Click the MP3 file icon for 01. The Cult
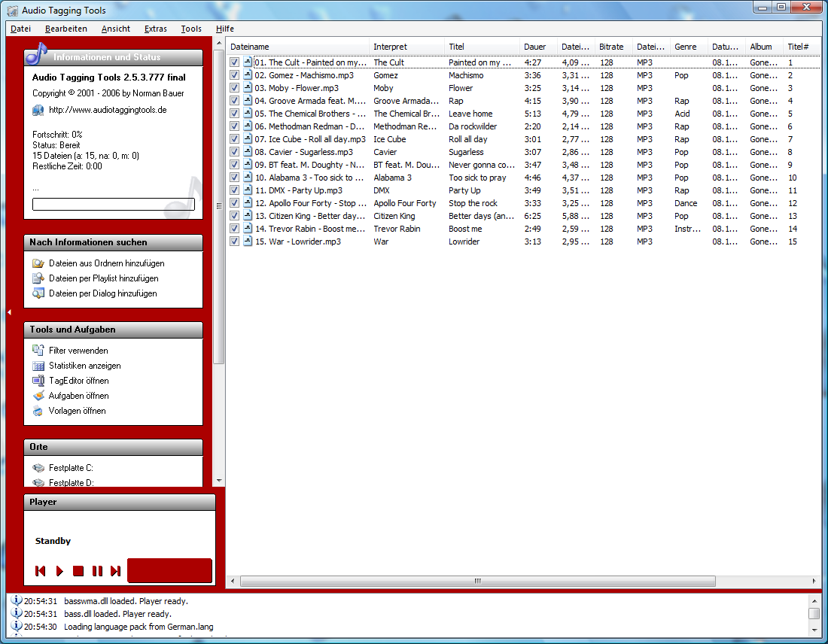 [x=248, y=62]
